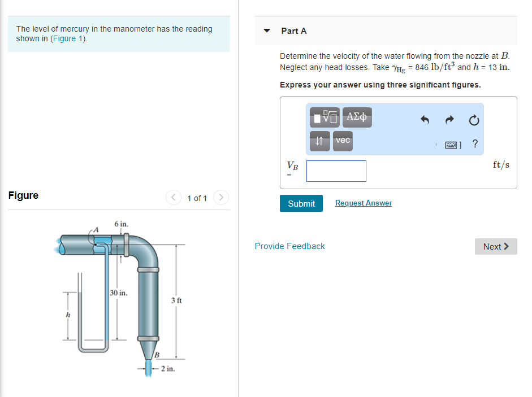Click the undo arrow in answer toolbar
This screenshot has width=532, height=397.
[x=425, y=120]
